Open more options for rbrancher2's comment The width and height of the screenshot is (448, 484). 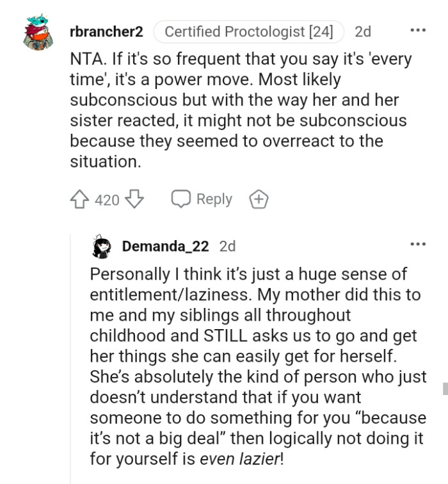pos(418,31)
